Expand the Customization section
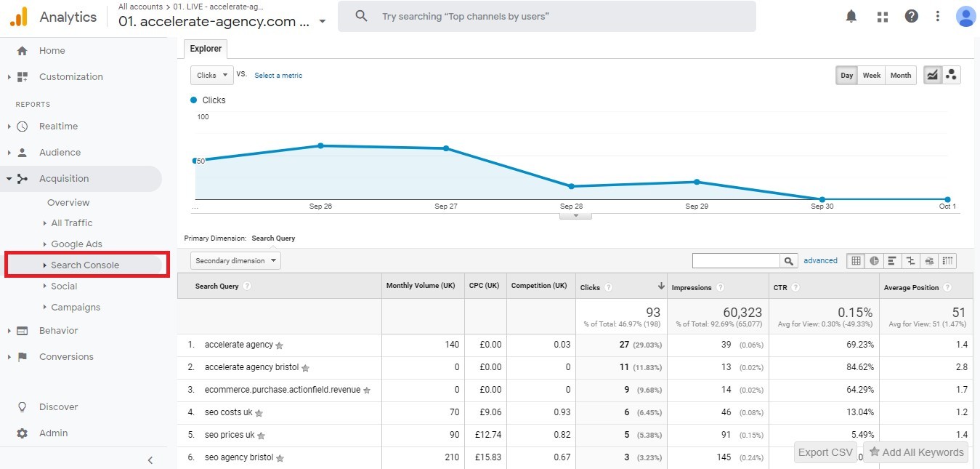The image size is (980, 469). tap(9, 77)
